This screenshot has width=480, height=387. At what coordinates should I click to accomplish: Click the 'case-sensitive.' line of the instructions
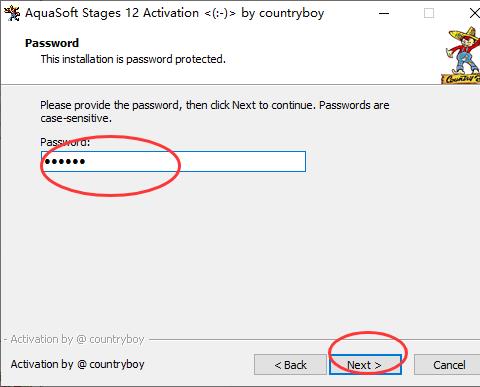click(76, 118)
